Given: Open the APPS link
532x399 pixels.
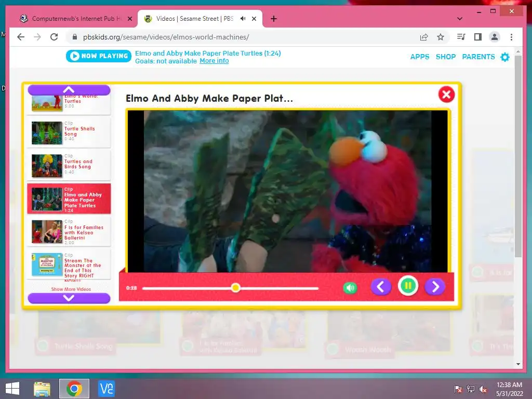Looking at the screenshot, I should (420, 57).
